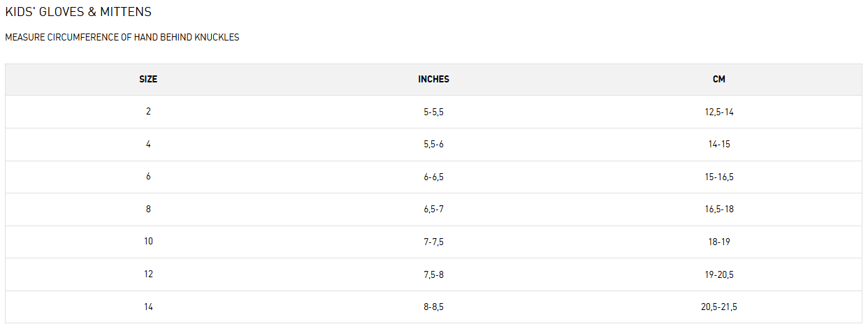The width and height of the screenshot is (868, 331).
Task: Click size 6 in the table
Action: tap(148, 177)
